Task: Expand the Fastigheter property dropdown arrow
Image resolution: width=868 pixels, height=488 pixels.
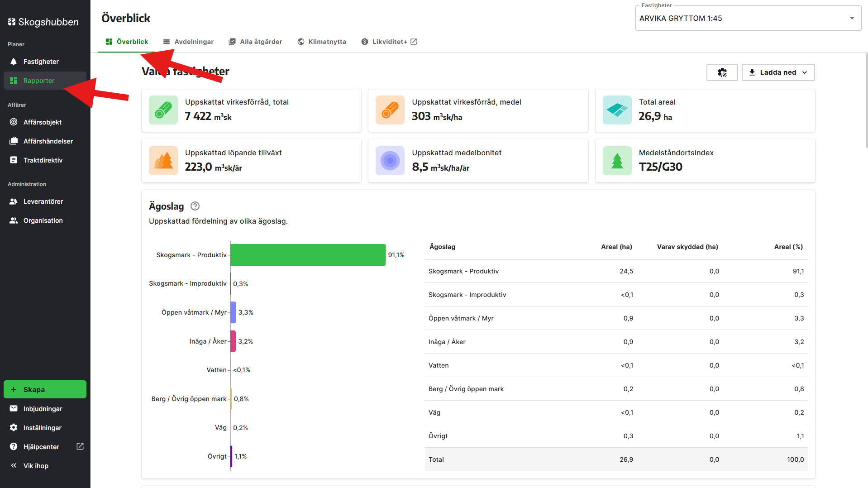Action: click(x=852, y=19)
